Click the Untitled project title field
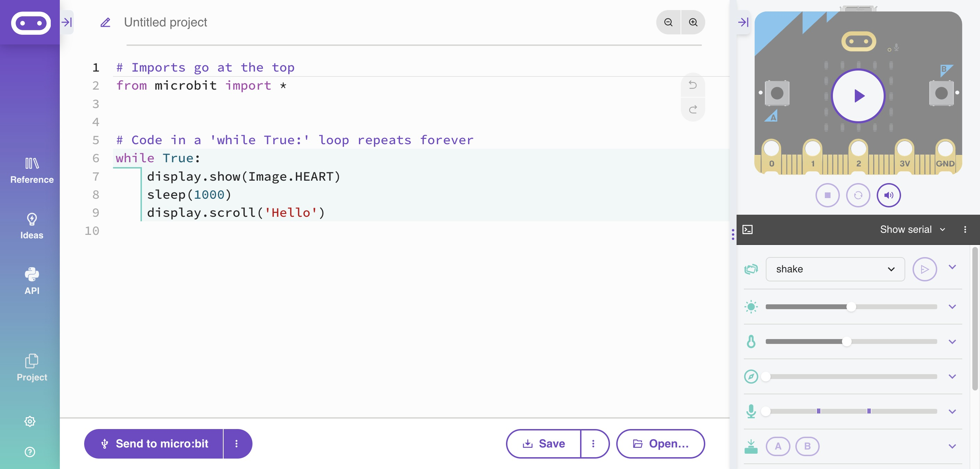 (165, 22)
